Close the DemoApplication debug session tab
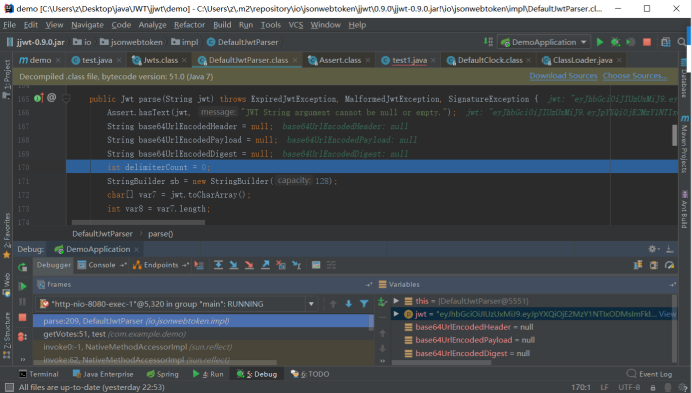The image size is (692, 393). [136, 249]
